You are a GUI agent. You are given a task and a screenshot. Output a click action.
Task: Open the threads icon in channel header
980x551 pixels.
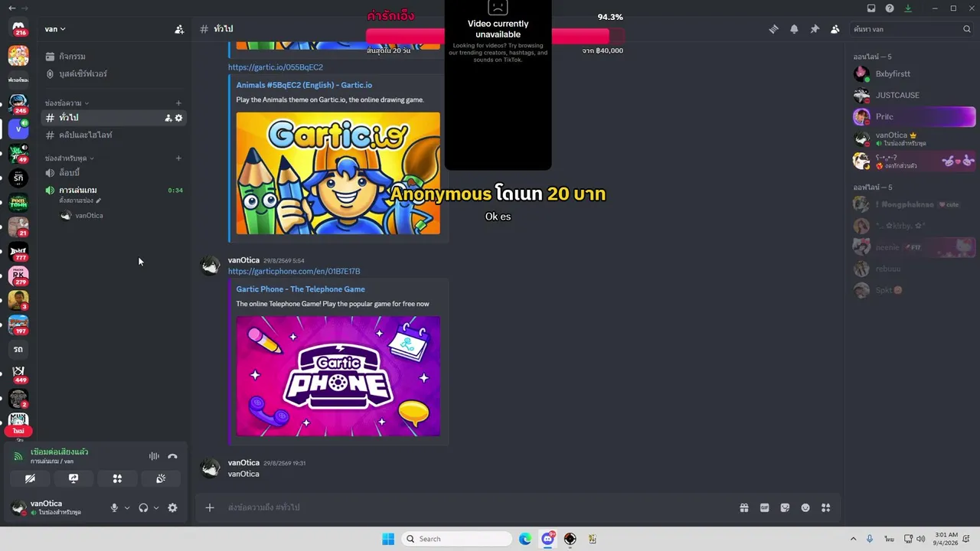coord(774,29)
